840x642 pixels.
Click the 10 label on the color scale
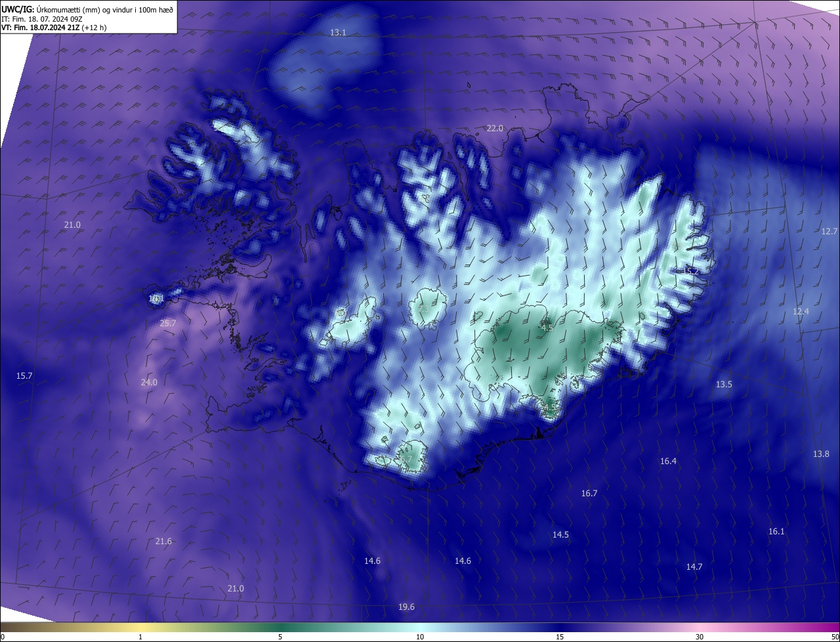(x=420, y=637)
